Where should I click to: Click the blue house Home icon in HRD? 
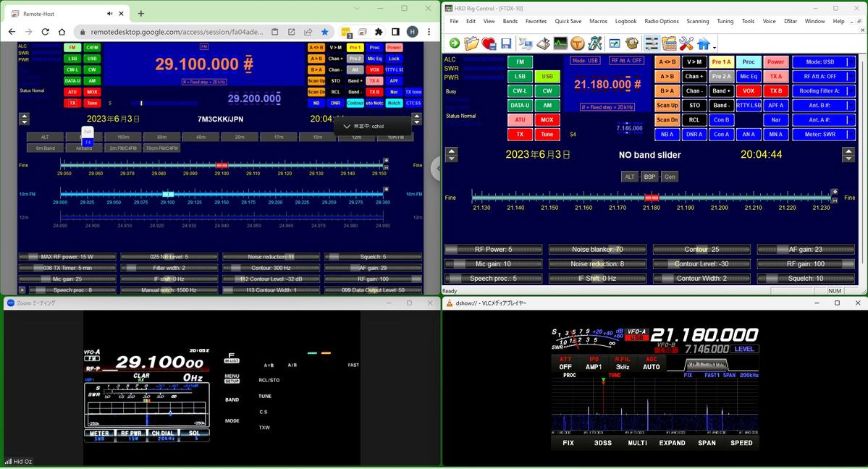point(703,43)
